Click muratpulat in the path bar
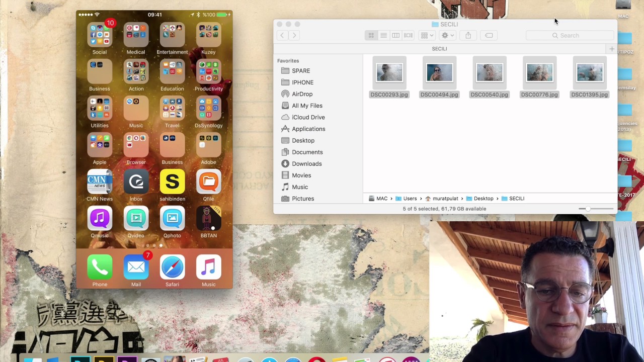Viewport: 644px width, 362px height. point(442,199)
